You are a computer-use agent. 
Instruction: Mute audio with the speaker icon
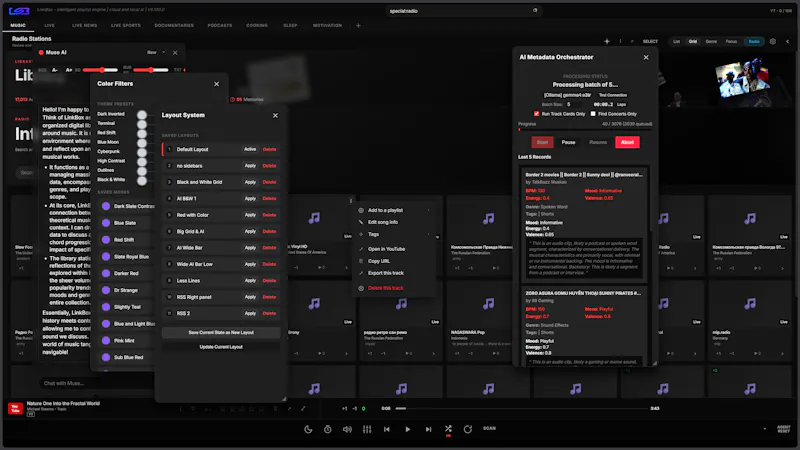[347, 429]
